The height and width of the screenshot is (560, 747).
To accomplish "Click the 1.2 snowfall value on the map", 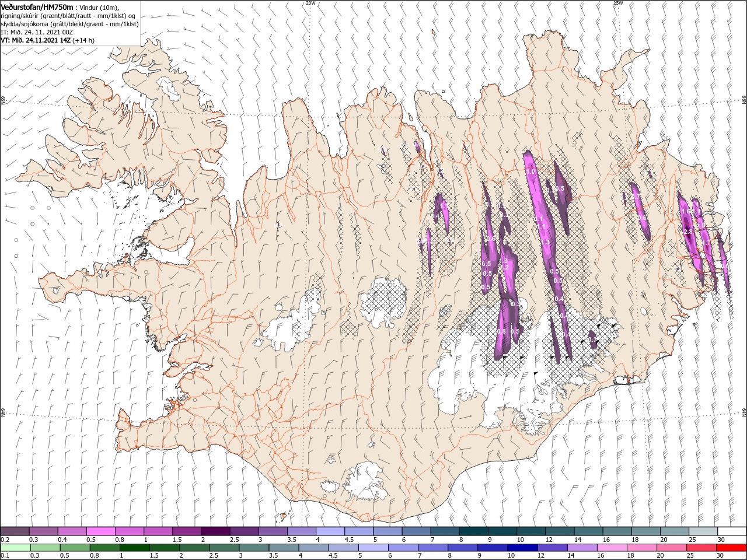I will point(505,267).
